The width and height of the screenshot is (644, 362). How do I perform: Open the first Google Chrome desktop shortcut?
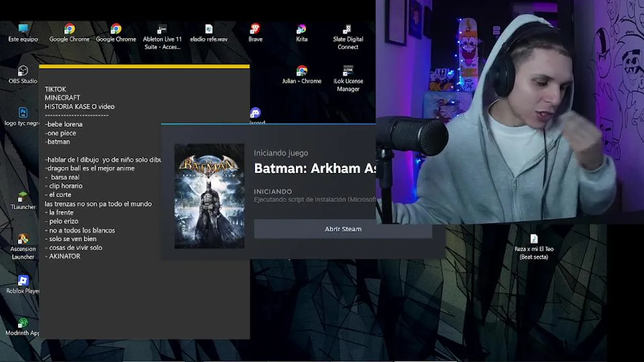coord(69,33)
